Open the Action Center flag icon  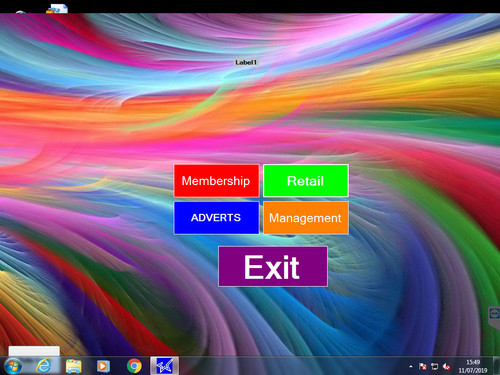(423, 367)
